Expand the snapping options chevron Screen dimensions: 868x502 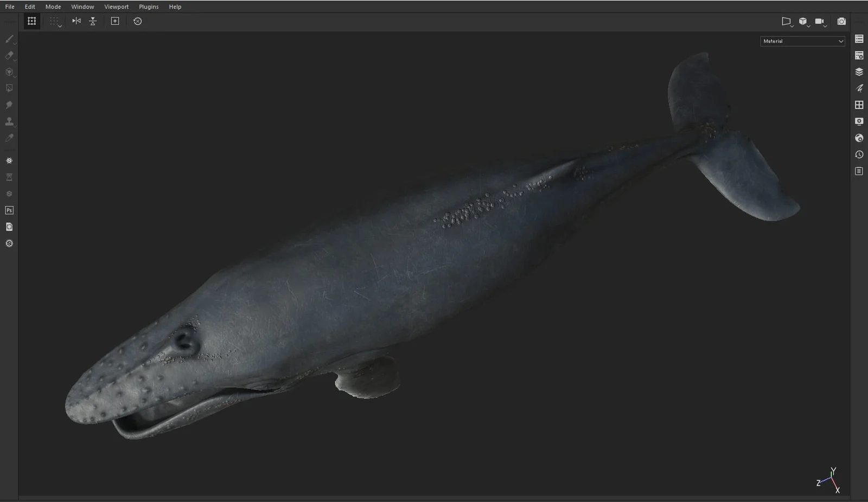point(59,25)
